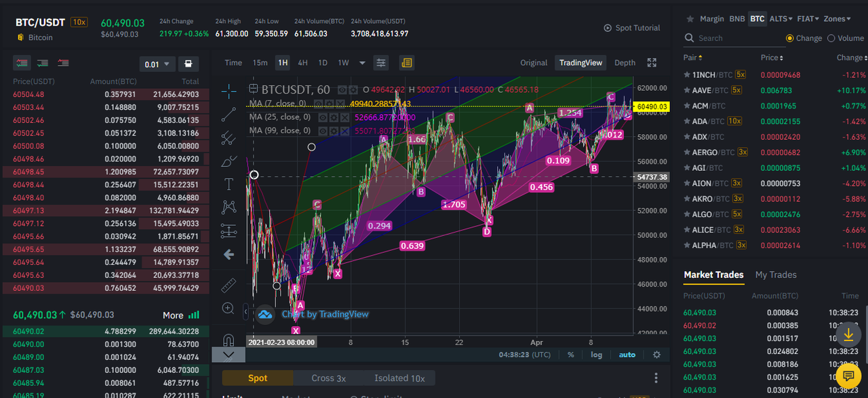
Task: Show combined order book view
Action: (x=22, y=63)
